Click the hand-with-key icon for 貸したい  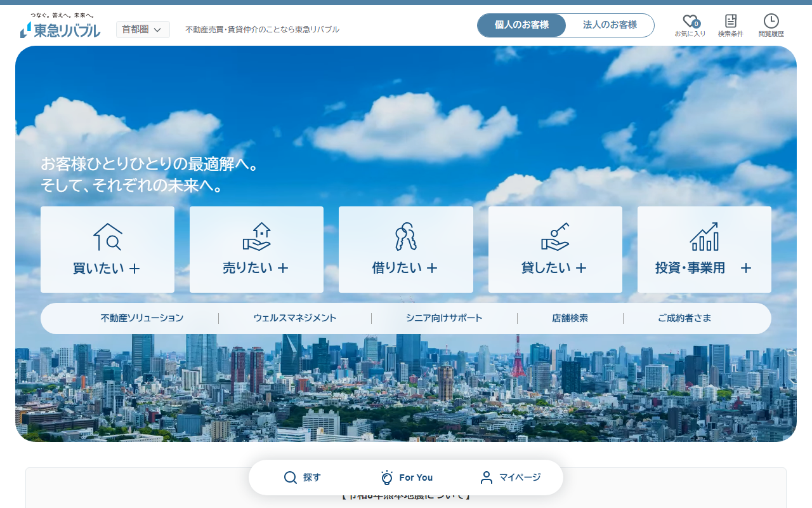(555, 237)
